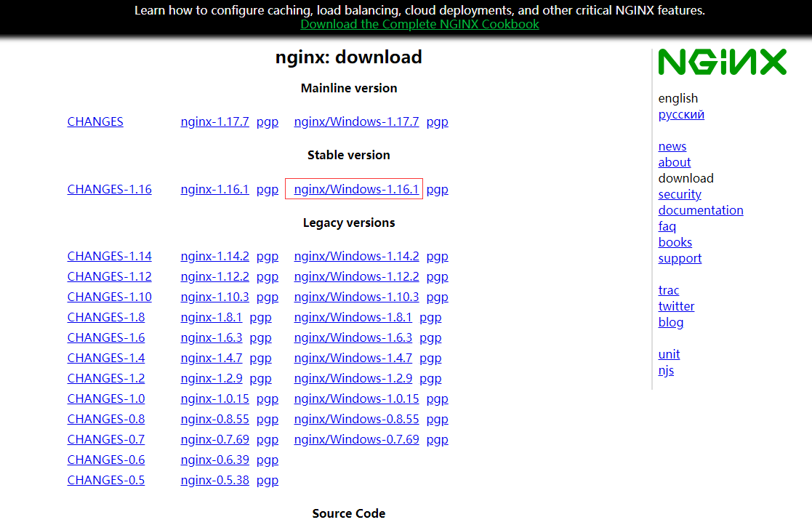
Task: Open the documentation page in sidebar
Action: (701, 210)
